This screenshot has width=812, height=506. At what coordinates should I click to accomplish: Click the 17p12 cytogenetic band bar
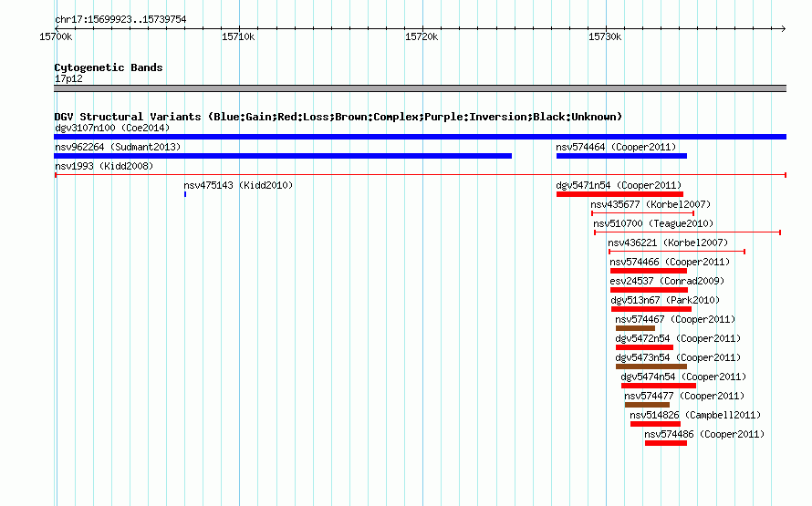coord(420,88)
